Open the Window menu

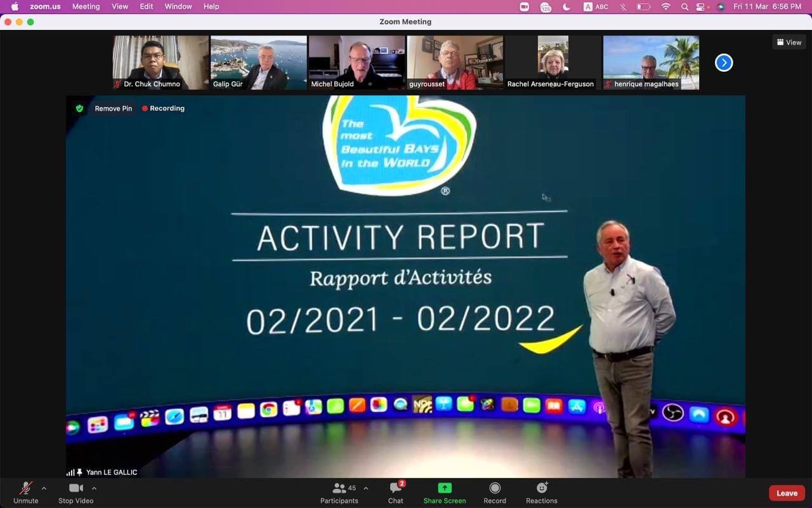(178, 6)
